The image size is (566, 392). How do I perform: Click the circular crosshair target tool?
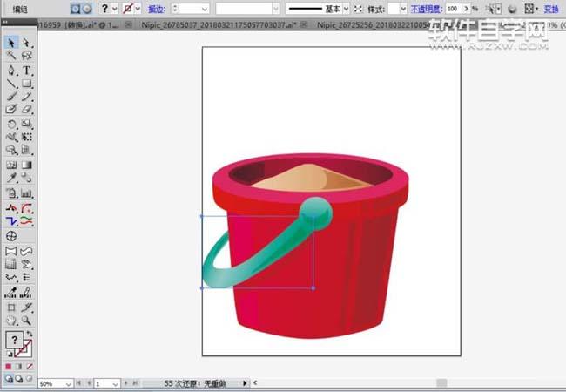click(11, 236)
